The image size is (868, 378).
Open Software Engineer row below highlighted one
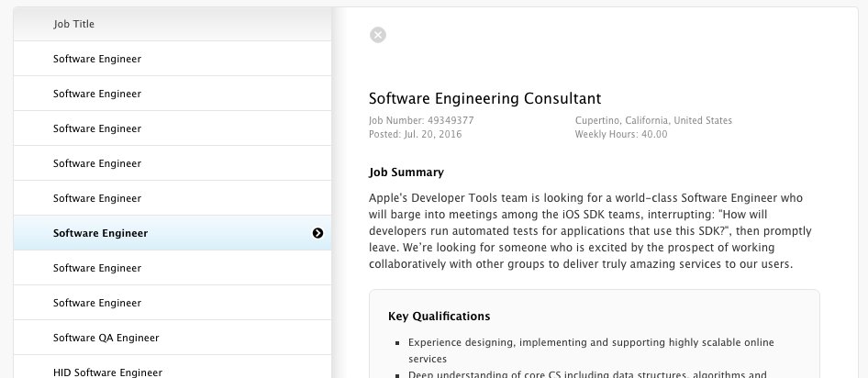pyautogui.click(x=97, y=268)
